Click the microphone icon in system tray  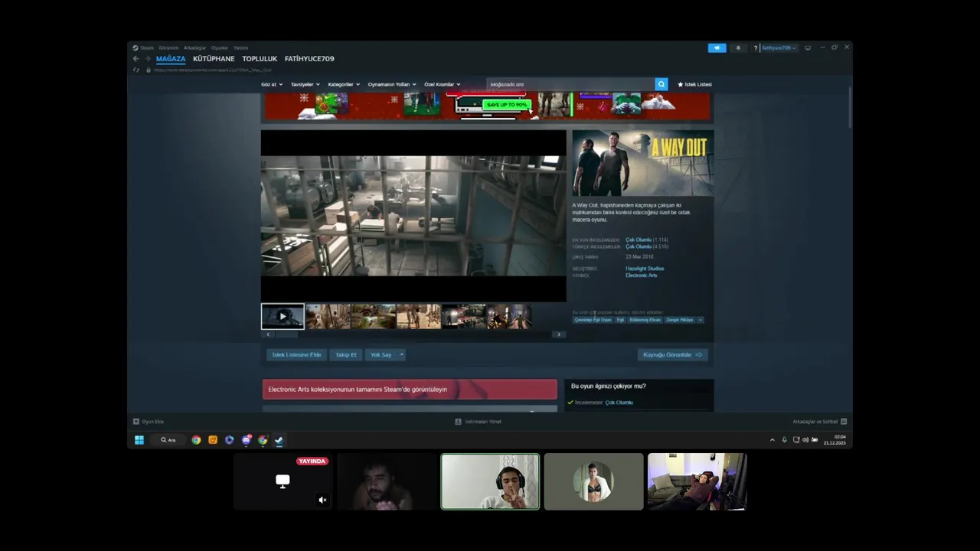click(x=784, y=440)
